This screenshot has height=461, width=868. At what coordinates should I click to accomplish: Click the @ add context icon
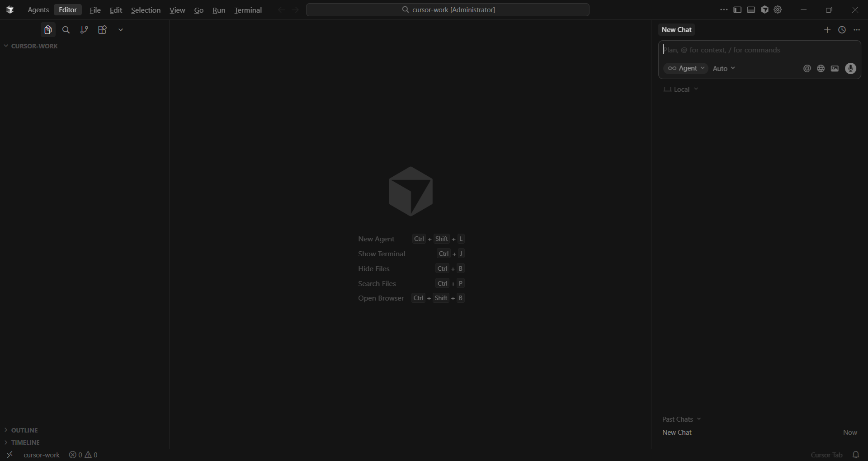[807, 69]
